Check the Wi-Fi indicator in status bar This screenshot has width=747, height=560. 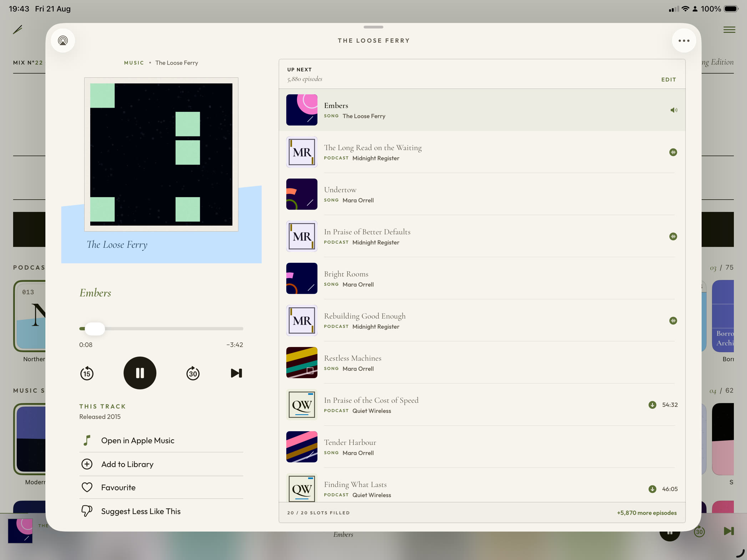[685, 9]
